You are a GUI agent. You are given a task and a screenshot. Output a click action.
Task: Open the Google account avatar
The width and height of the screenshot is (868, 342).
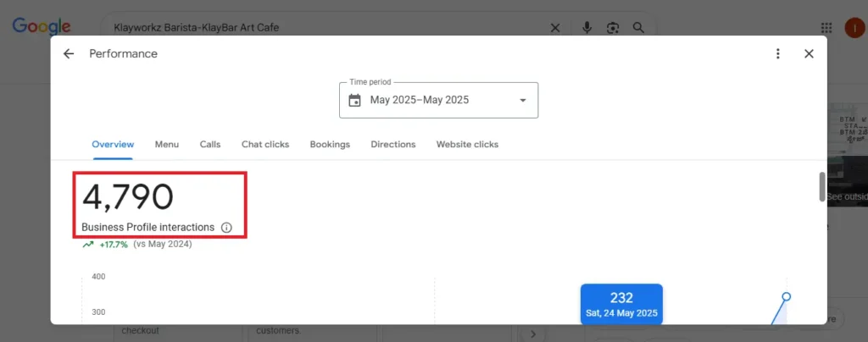pyautogui.click(x=855, y=28)
